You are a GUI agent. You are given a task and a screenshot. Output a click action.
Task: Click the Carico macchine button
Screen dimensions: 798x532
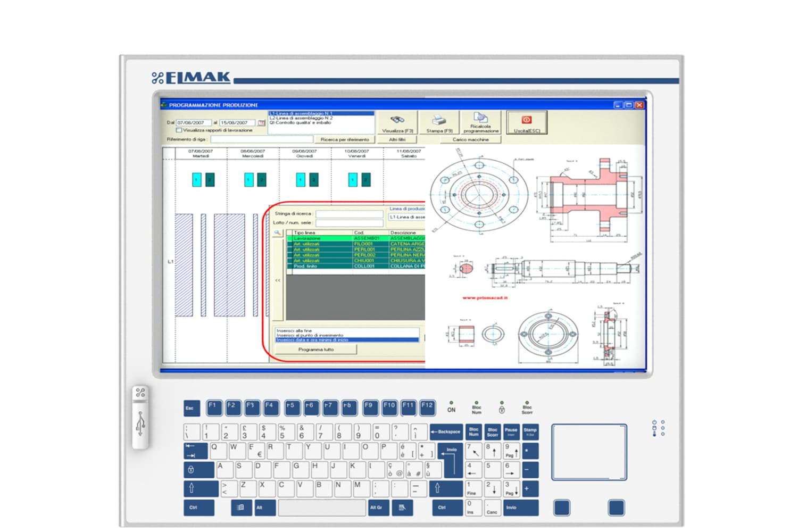(x=470, y=140)
